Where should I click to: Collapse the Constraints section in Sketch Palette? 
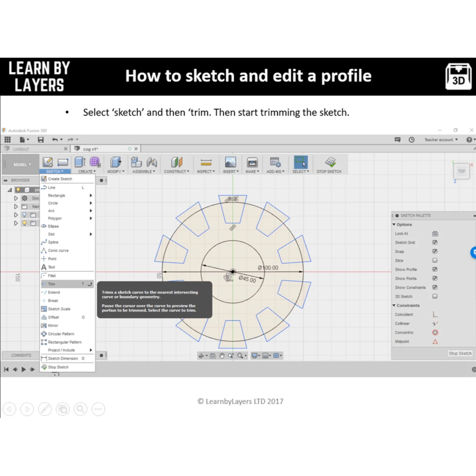394,306
